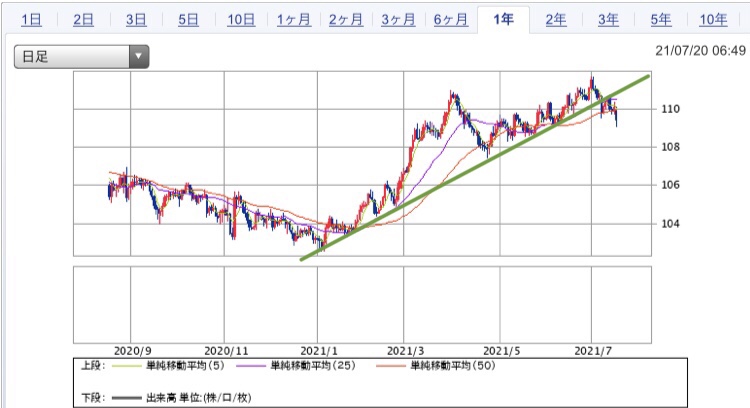Click the 2021/3 date axis label

[x=406, y=351]
